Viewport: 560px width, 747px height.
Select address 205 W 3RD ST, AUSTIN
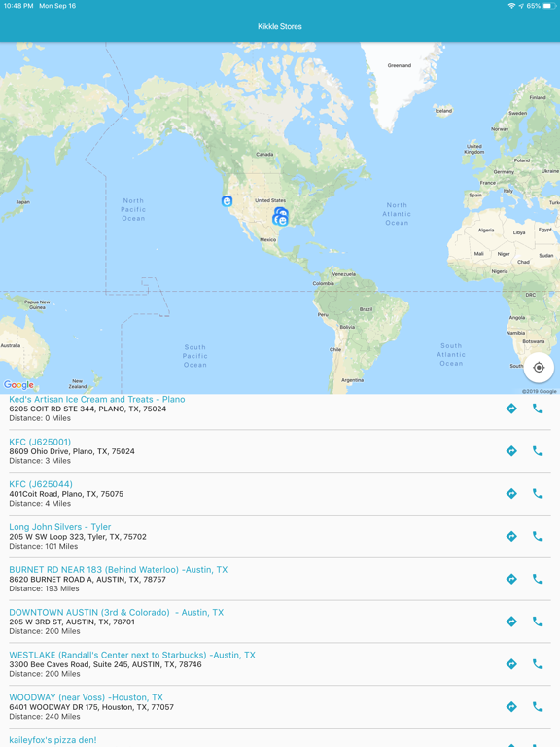point(72,622)
